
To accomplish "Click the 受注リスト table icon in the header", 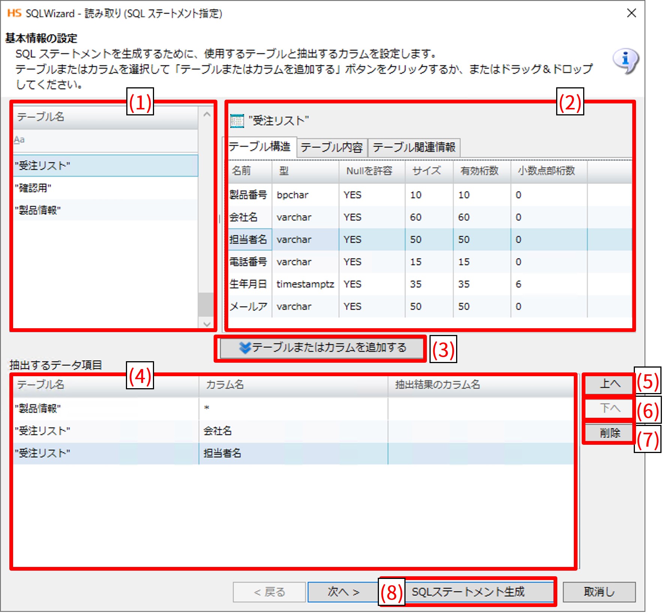I will (236, 121).
